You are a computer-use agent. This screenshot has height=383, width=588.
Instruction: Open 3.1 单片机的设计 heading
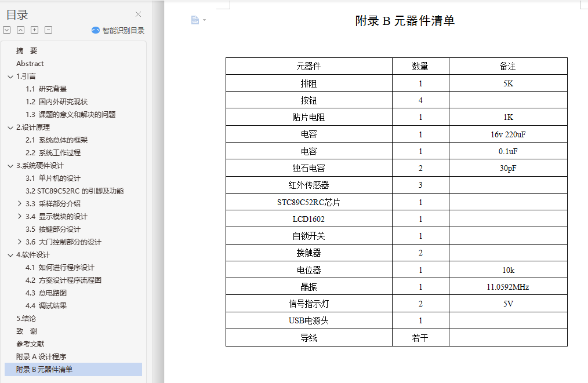(53, 178)
